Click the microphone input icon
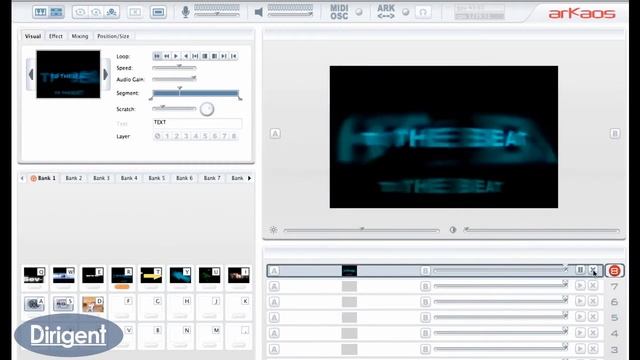 coord(185,12)
